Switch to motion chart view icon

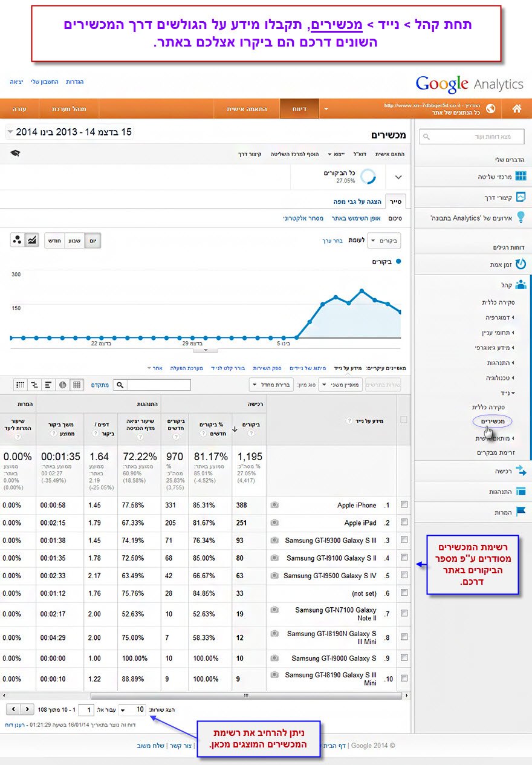17,240
